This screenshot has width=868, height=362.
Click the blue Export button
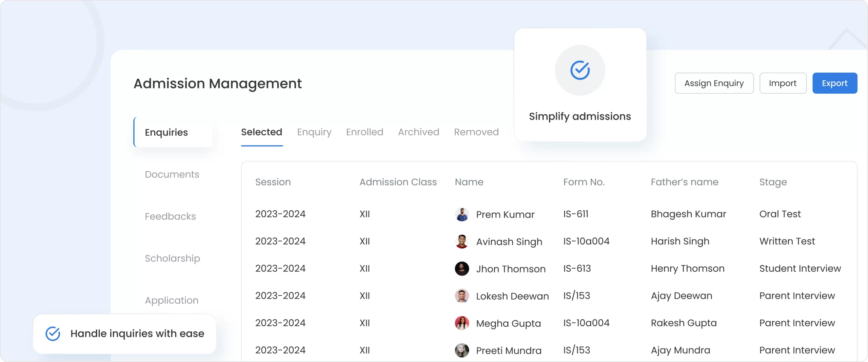[x=835, y=83]
